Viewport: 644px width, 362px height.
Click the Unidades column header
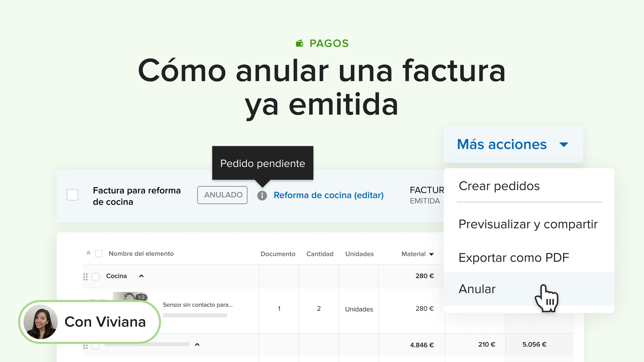click(359, 254)
